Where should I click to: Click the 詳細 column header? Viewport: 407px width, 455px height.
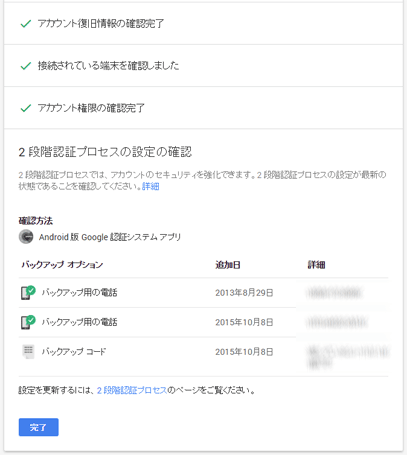coord(316,265)
